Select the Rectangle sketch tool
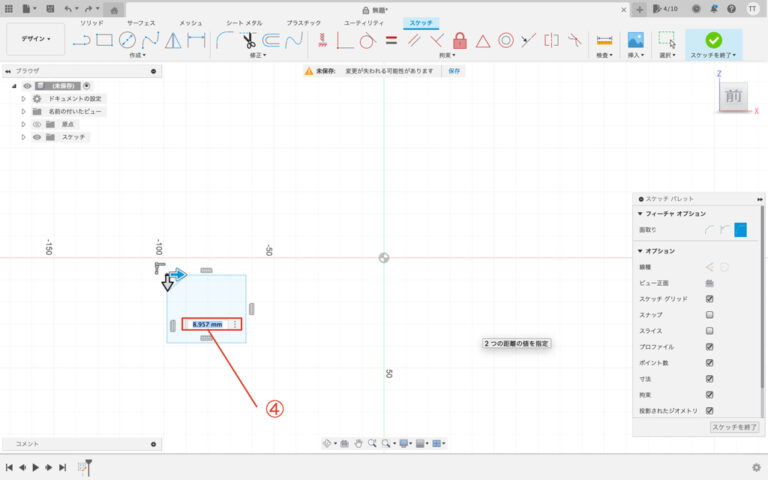Viewport: 768px width, 480px height. click(104, 41)
